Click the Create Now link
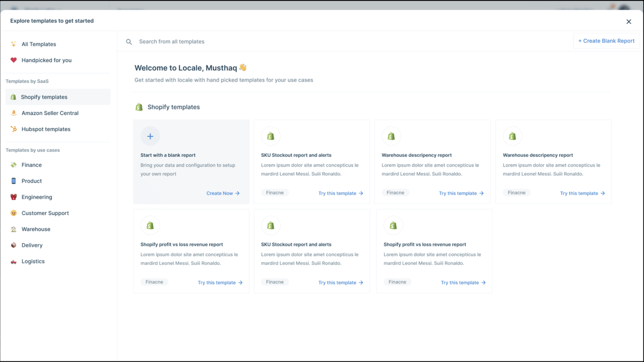The height and width of the screenshot is (362, 644). coord(223,193)
